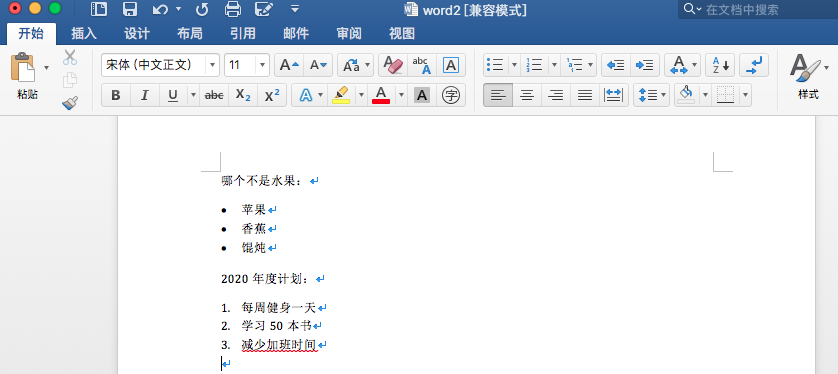
Task: Open Asian layout A button
Action: 682,65
